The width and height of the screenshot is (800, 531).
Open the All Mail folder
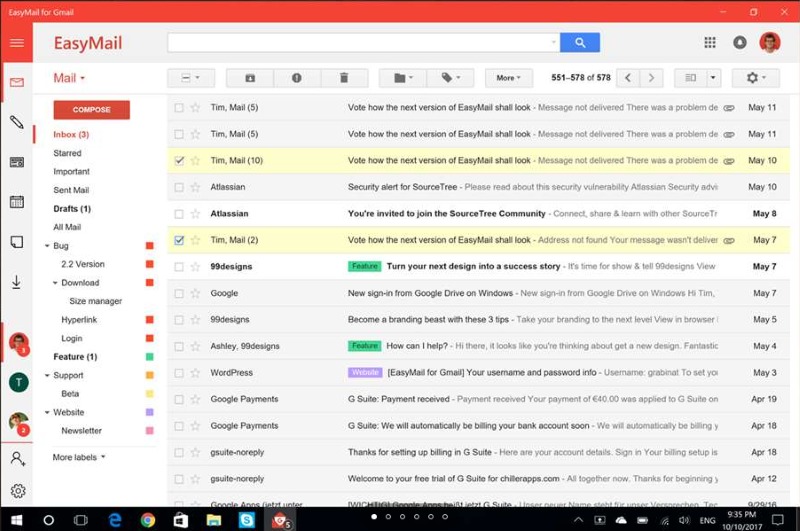[67, 227]
